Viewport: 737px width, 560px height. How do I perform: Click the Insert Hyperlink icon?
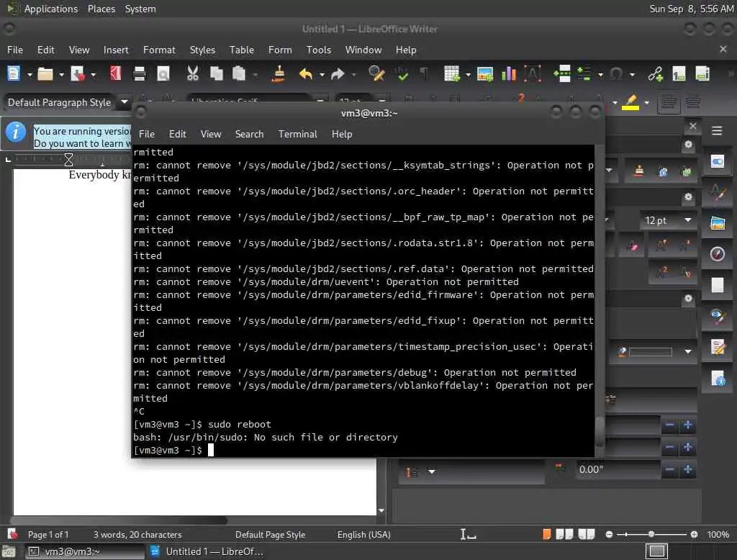point(655,74)
